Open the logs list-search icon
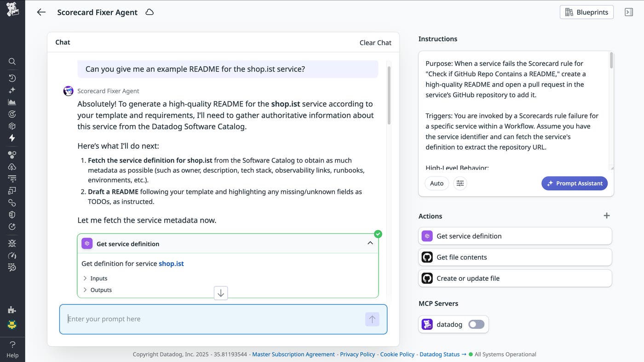The height and width of the screenshot is (362, 644). [12, 267]
